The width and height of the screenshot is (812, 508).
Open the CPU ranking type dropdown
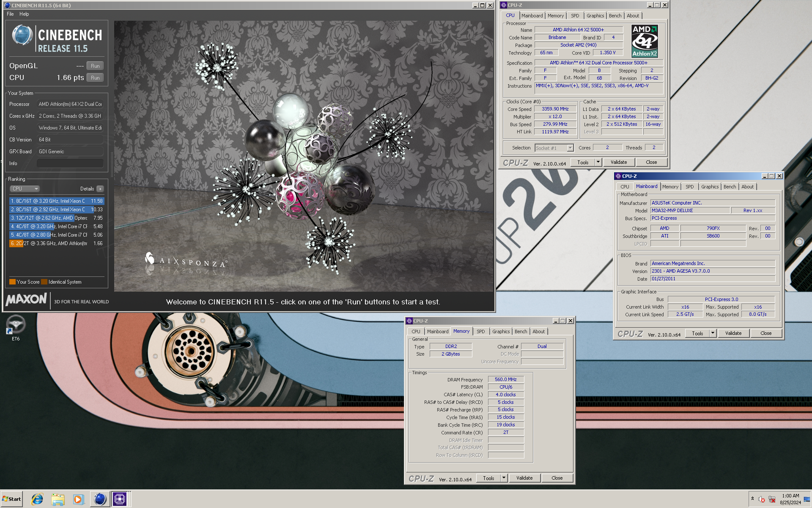(x=25, y=189)
